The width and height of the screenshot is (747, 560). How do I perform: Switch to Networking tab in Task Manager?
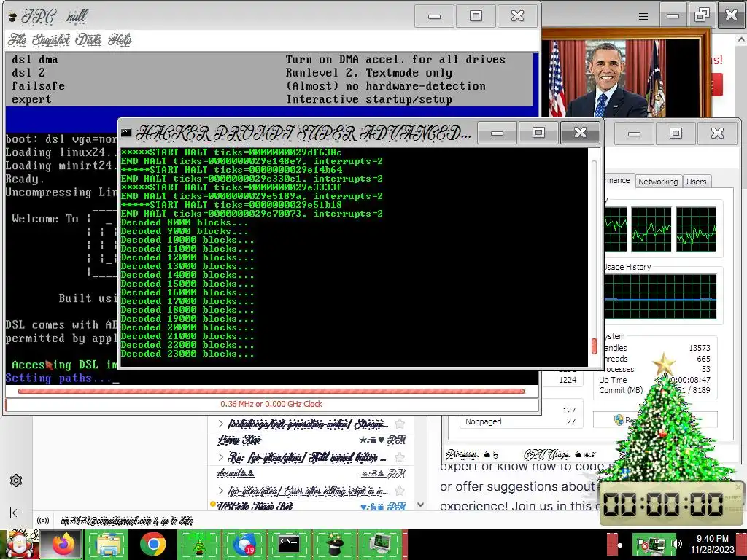point(658,182)
